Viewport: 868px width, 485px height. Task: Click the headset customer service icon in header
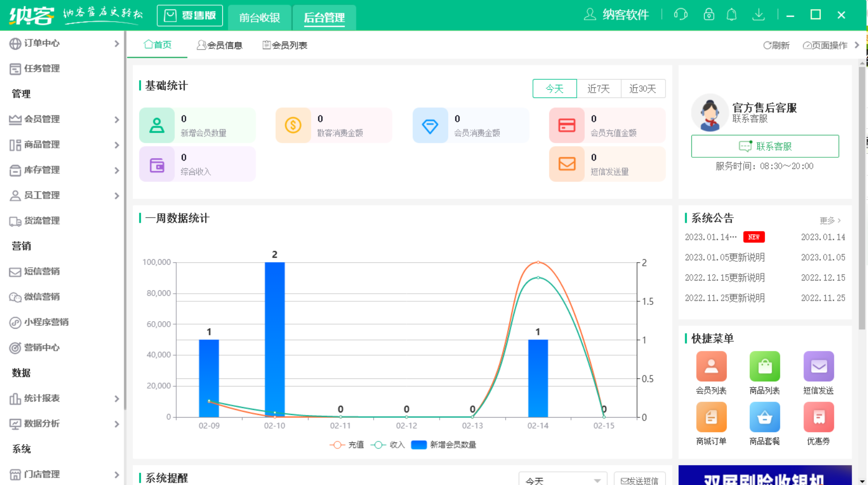tap(681, 15)
